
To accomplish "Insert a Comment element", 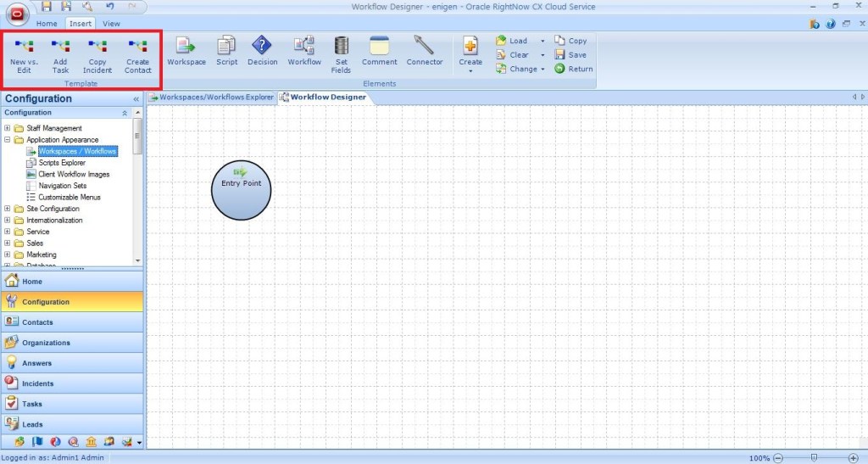I will (x=379, y=52).
